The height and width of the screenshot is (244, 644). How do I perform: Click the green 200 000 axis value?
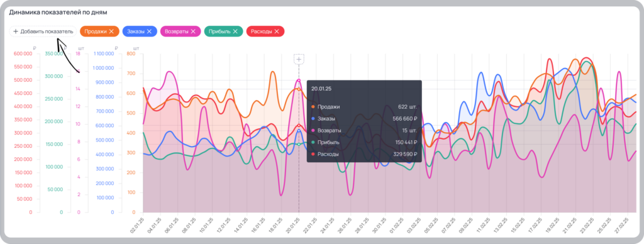[54, 121]
